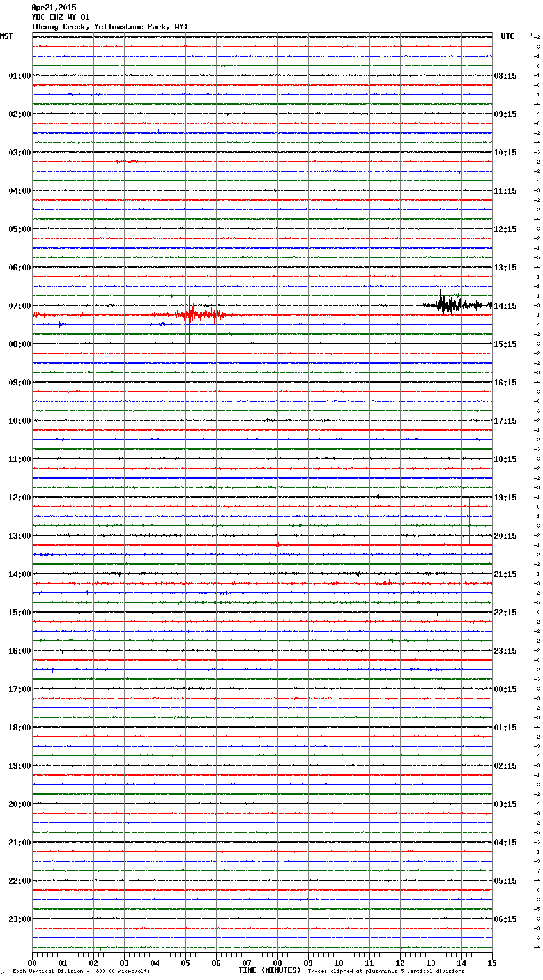543x980 pixels.
Task: Click the 22:15 UTC time label
Action: tap(505, 613)
